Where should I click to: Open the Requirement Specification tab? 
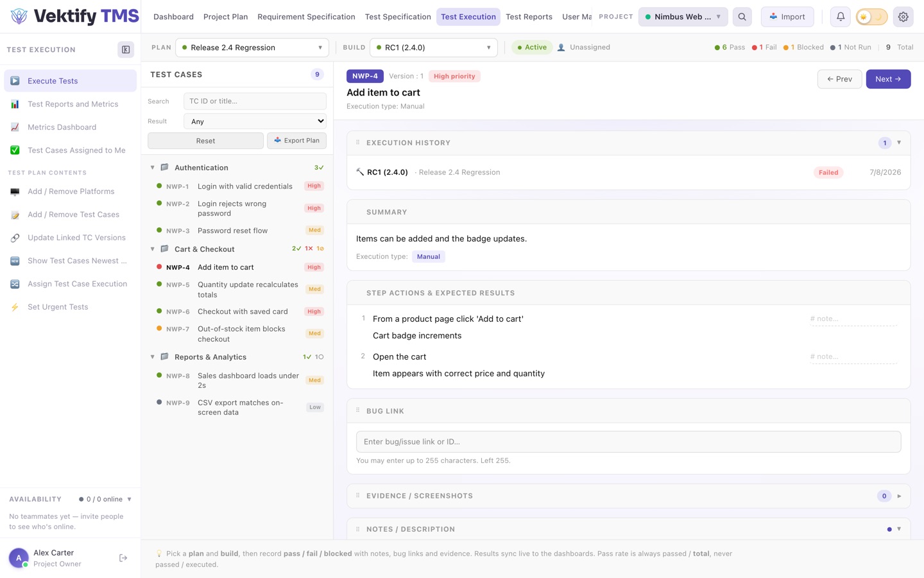pyautogui.click(x=306, y=17)
